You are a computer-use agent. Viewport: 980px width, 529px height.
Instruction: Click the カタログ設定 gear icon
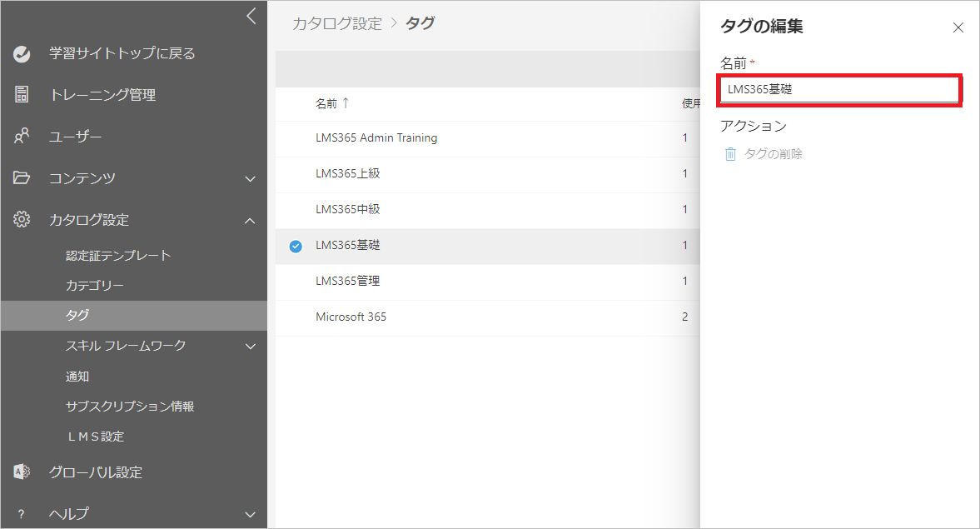click(22, 219)
